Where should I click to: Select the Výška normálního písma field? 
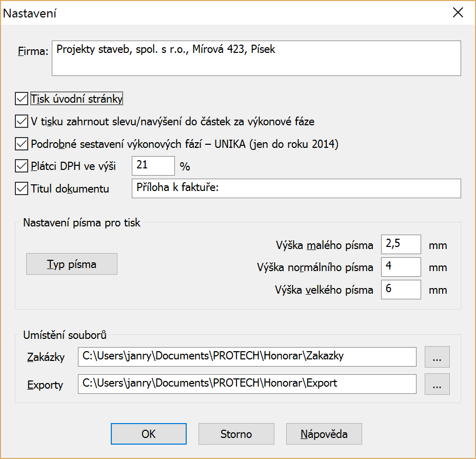pos(401,267)
